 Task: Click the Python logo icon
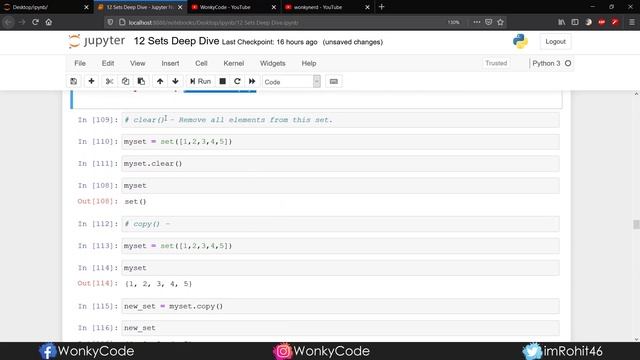pyautogui.click(x=520, y=41)
